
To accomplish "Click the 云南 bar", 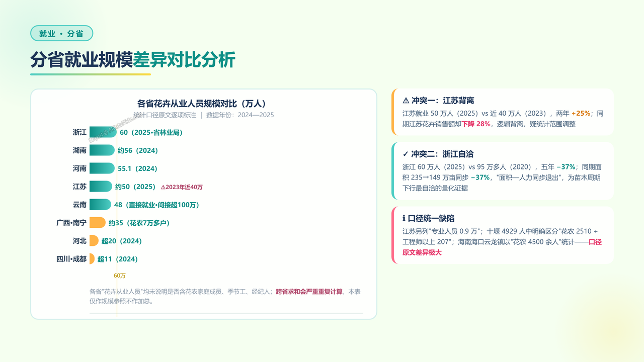I will tap(100, 205).
